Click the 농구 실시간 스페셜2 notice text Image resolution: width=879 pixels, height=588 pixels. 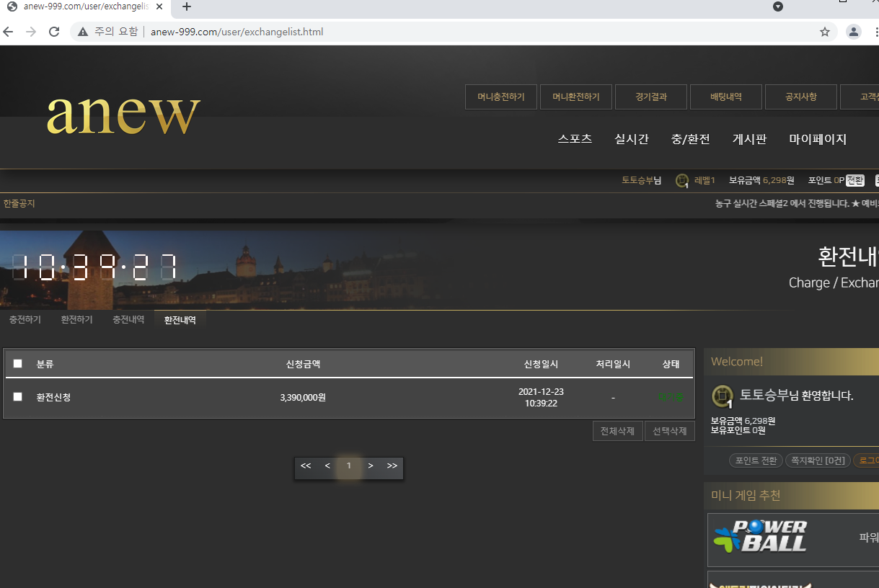point(797,203)
